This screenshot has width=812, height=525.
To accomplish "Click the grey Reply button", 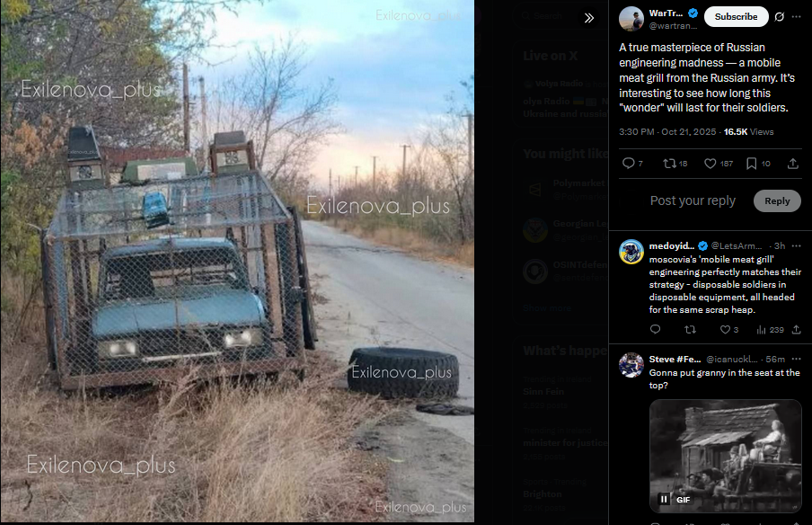I will coord(777,200).
